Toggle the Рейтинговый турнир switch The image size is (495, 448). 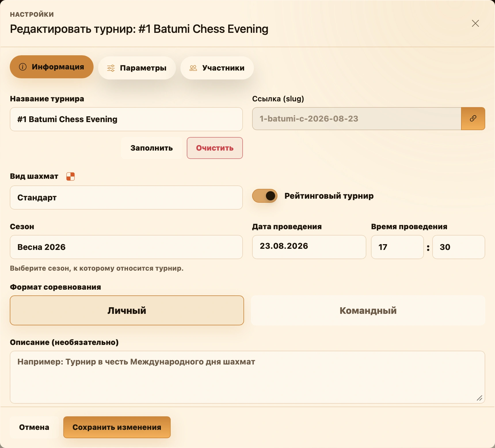click(265, 196)
